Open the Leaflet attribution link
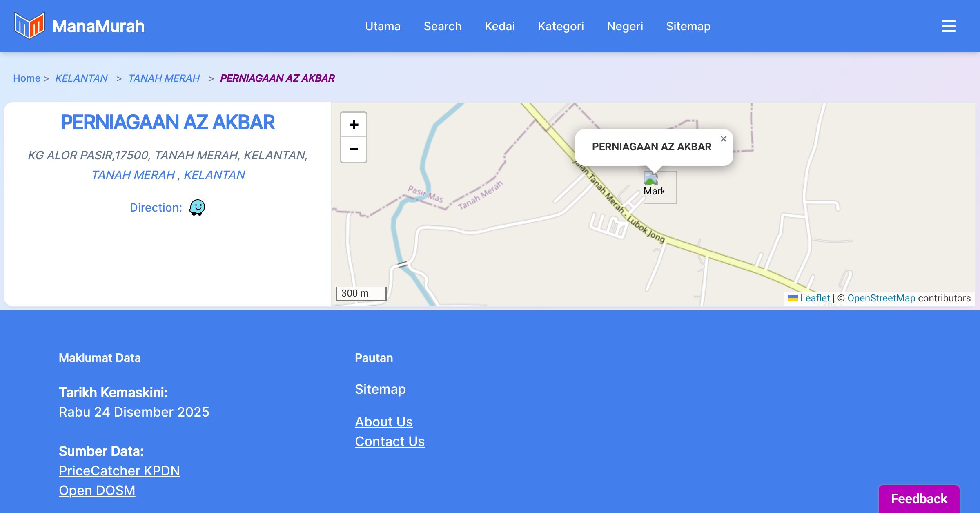980x513 pixels. (x=815, y=298)
